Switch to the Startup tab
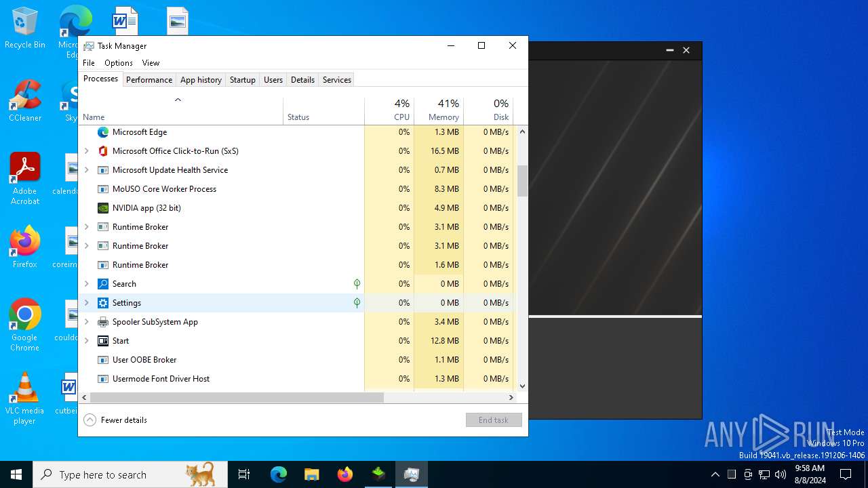The image size is (868, 488). point(242,80)
